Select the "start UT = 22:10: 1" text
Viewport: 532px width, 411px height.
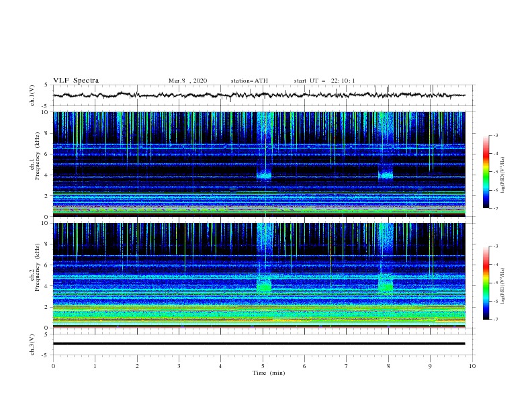pyautogui.click(x=324, y=81)
